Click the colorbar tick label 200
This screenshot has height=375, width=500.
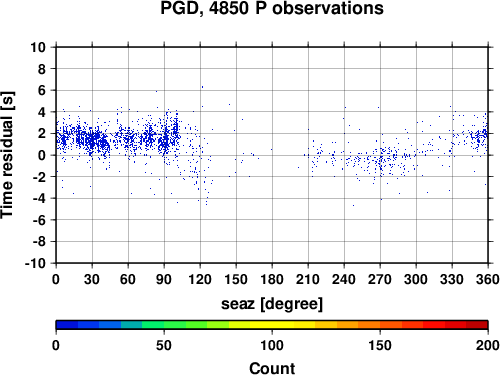coord(488,345)
